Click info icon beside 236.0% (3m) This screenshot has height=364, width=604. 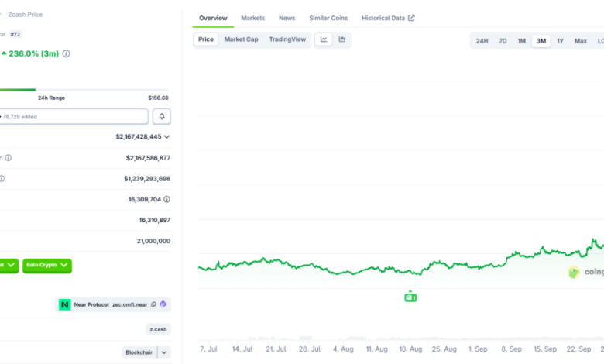(67, 53)
